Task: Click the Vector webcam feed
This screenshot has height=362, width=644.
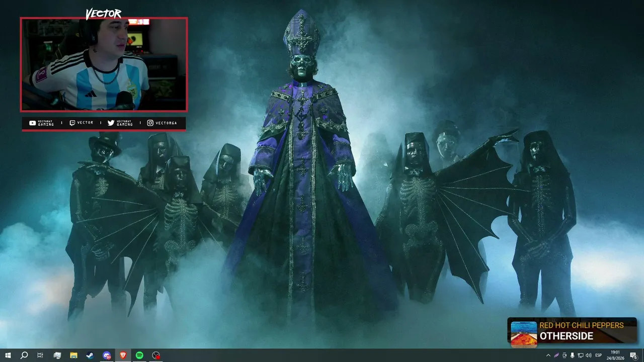Action: tap(104, 64)
